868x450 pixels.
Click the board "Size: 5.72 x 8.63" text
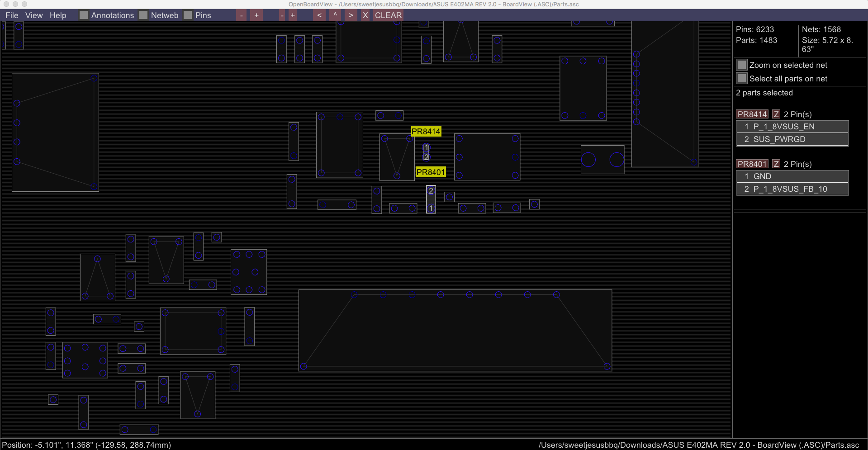click(x=827, y=45)
